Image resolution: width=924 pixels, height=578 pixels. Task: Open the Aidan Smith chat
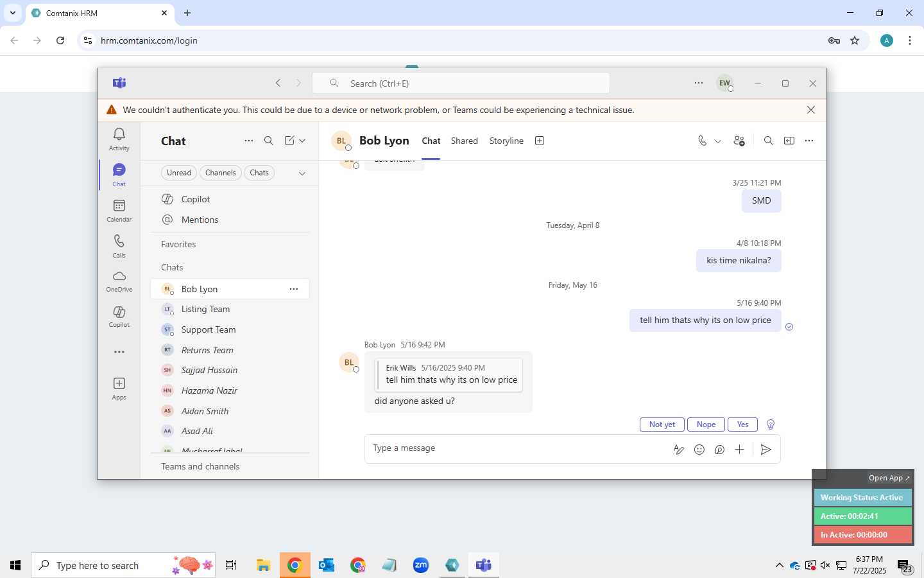coord(230,411)
